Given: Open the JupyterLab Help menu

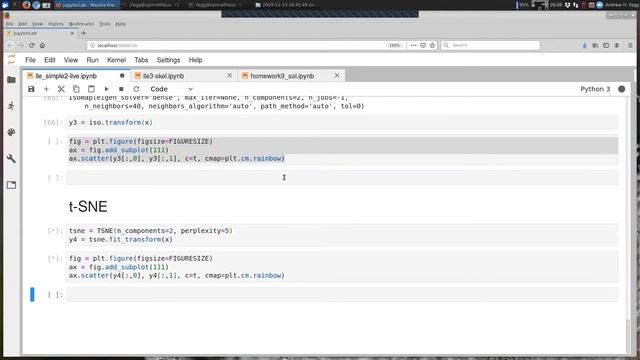Looking at the screenshot, I should click(x=196, y=60).
